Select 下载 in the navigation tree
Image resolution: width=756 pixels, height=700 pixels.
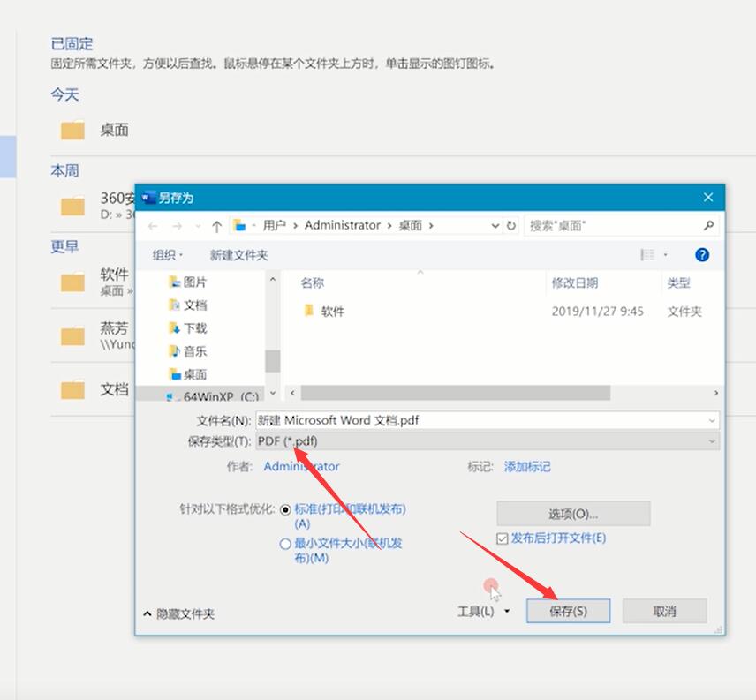pos(187,328)
